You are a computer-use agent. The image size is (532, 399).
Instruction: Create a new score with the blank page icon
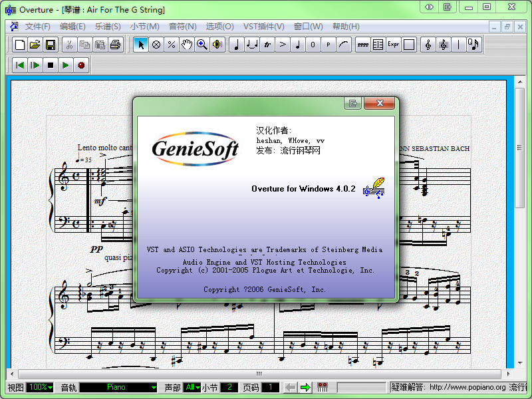click(20, 45)
